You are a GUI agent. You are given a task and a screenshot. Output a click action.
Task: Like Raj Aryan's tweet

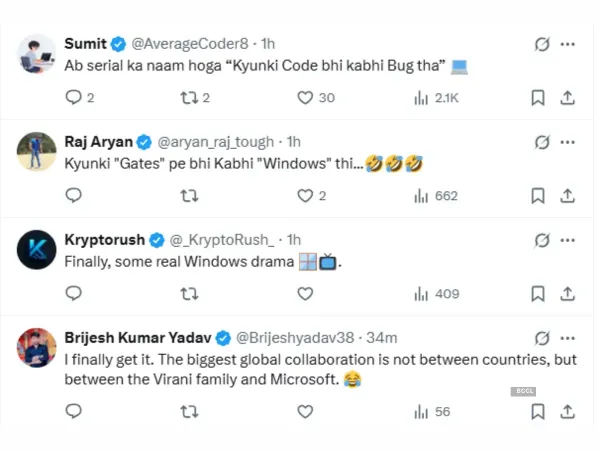[x=306, y=195]
